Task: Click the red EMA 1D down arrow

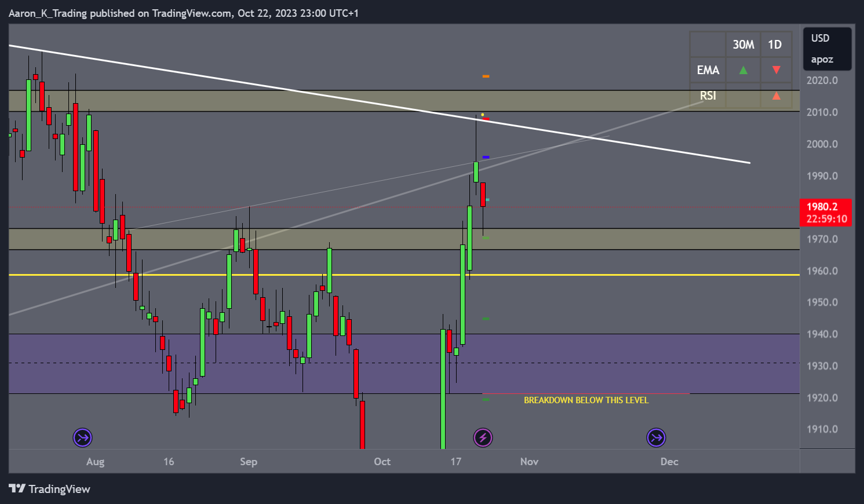Action: (x=776, y=70)
